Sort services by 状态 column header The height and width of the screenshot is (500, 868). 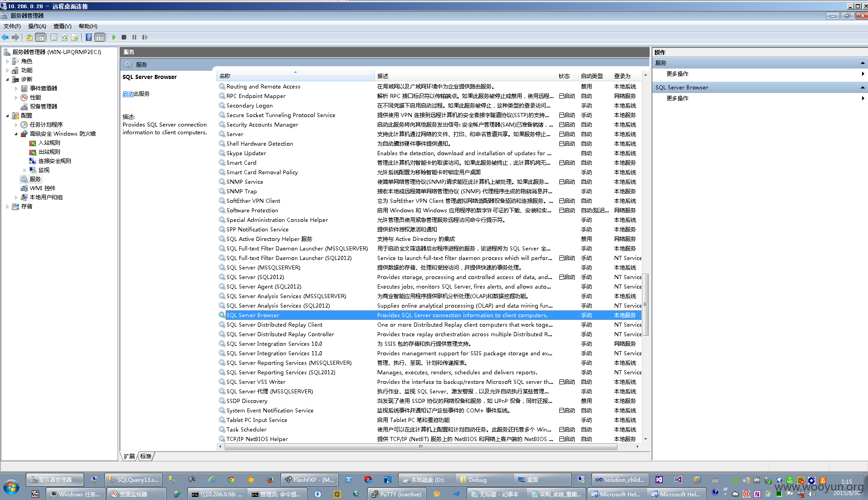point(567,76)
